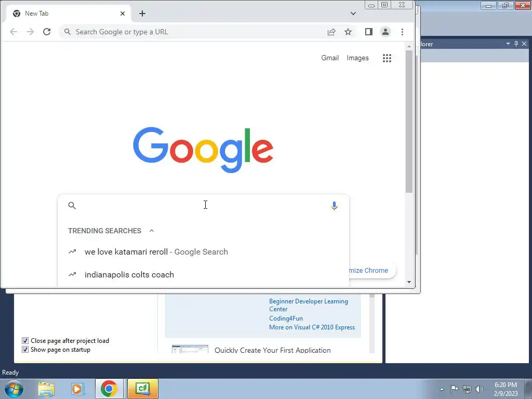Reload the current Chrome page
This screenshot has width=532, height=399.
click(47, 32)
